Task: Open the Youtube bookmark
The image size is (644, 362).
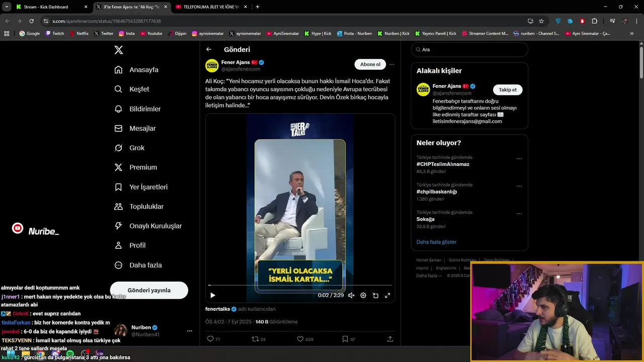Action: 151,34
